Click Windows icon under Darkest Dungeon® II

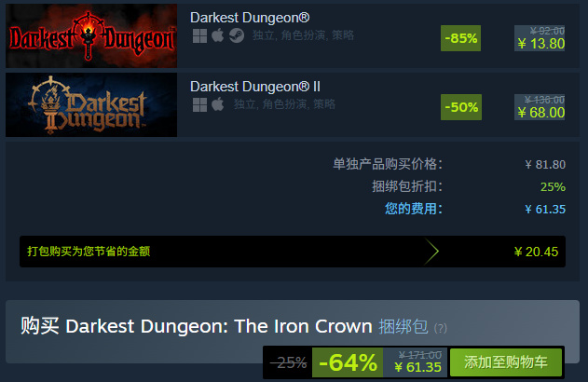point(199,105)
